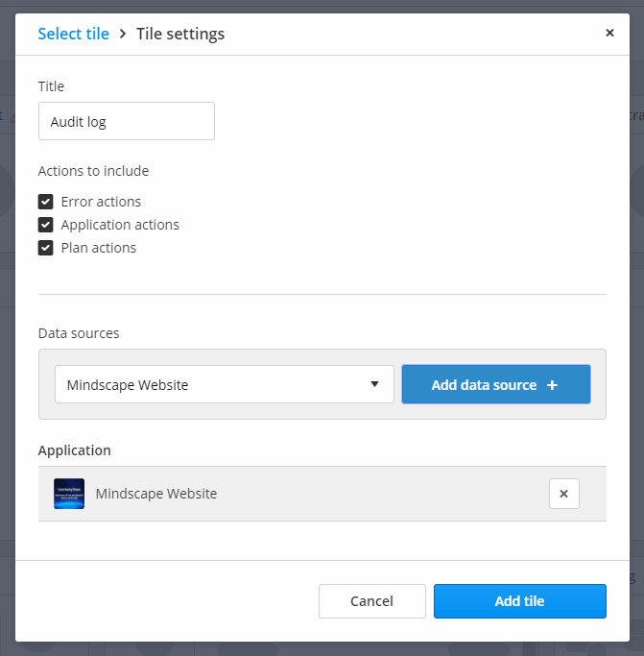The height and width of the screenshot is (656, 644).
Task: Click the plus icon on Add data source
Action: 552,385
